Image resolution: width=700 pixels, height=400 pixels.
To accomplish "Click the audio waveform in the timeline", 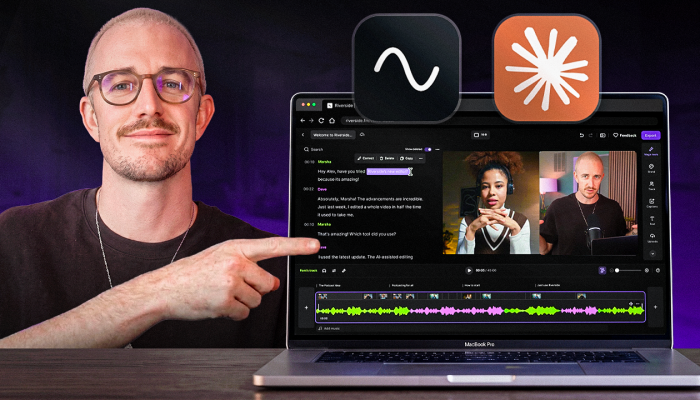I will (480, 311).
